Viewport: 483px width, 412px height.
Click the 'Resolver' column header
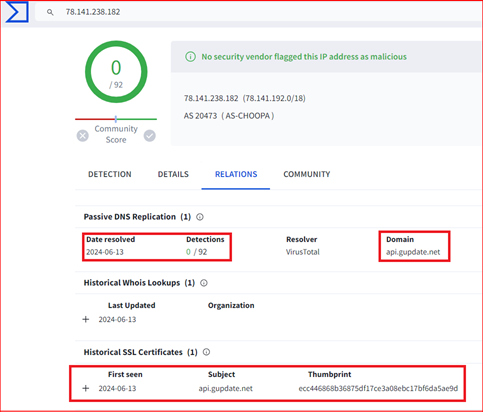click(x=302, y=239)
